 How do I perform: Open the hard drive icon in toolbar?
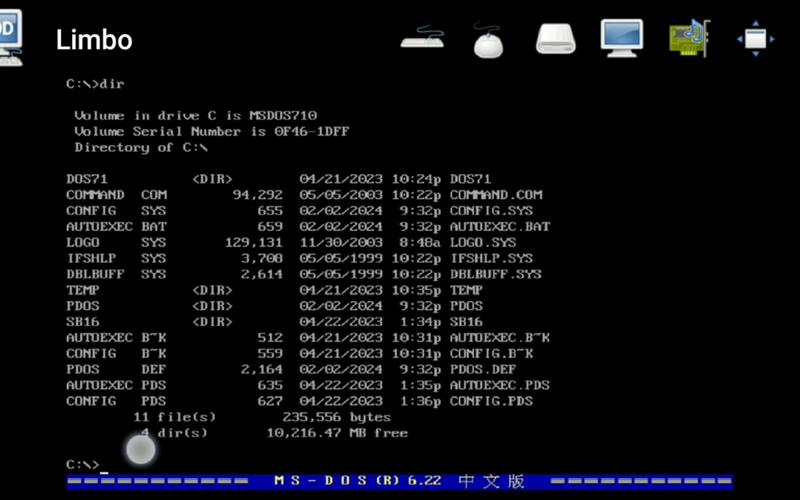pyautogui.click(x=556, y=38)
